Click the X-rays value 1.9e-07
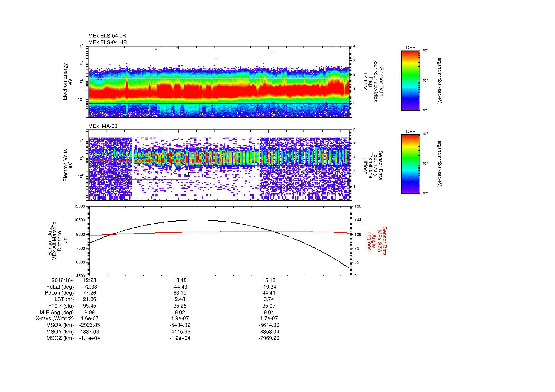The height and width of the screenshot is (392, 555). (180, 318)
